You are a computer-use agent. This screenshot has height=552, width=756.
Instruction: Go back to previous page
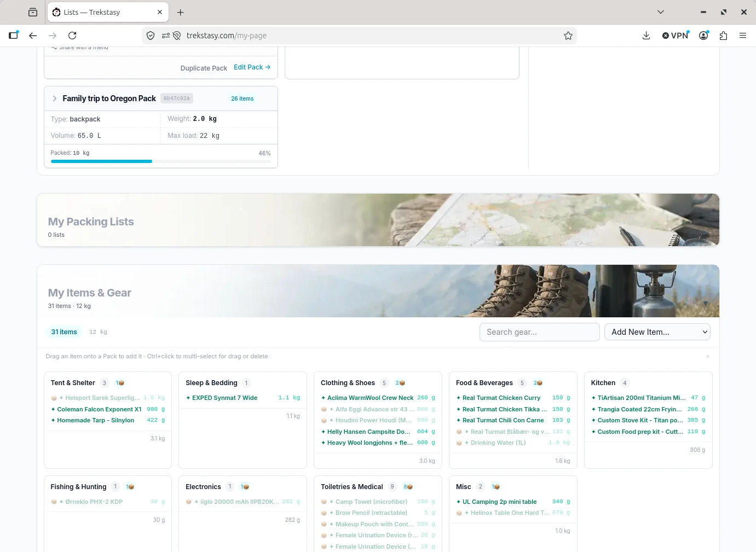tap(33, 36)
